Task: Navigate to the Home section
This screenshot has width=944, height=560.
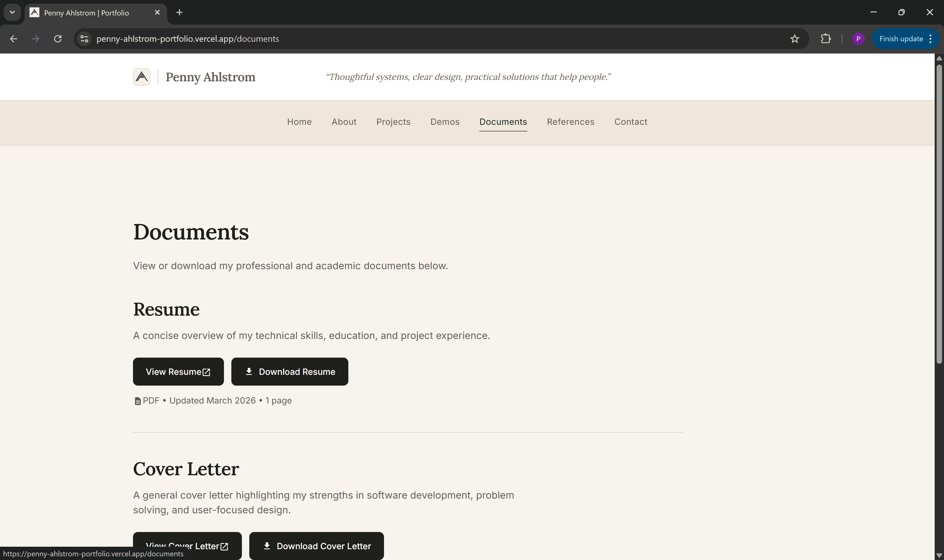Action: (x=299, y=122)
